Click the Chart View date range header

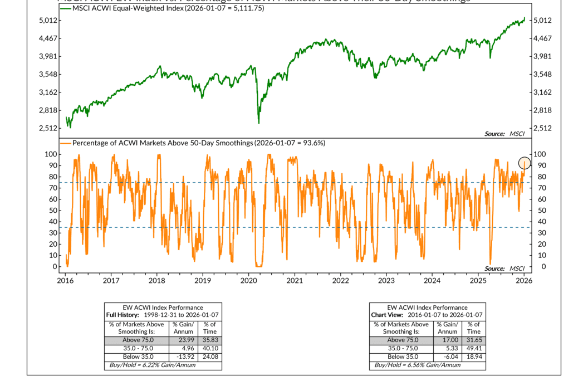[x=428, y=315]
